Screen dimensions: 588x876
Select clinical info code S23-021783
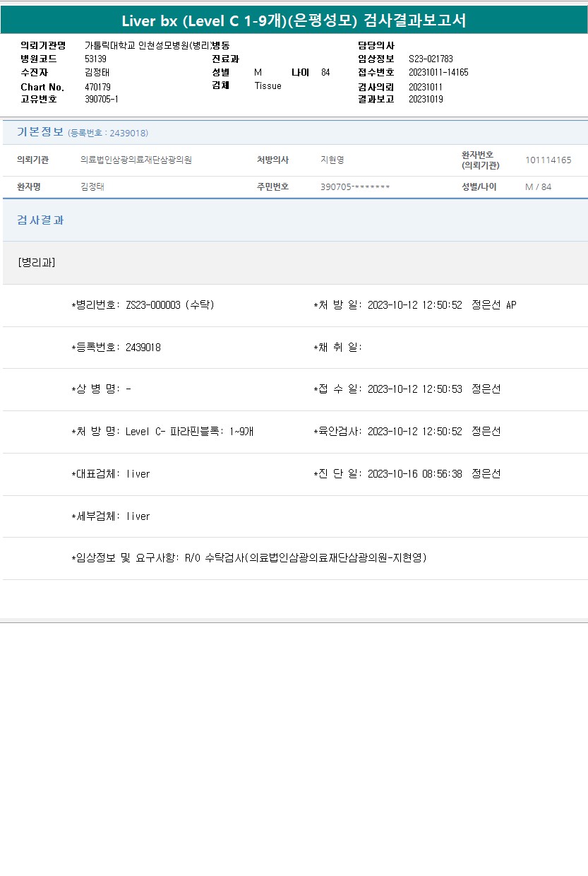tap(431, 59)
